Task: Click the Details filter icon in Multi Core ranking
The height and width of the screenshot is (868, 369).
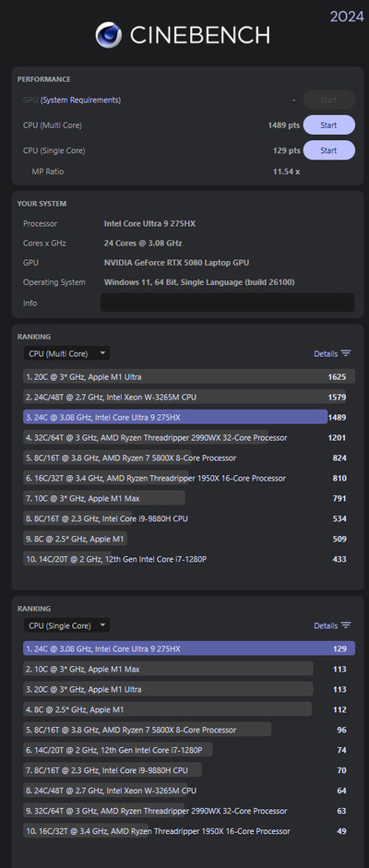Action: tap(346, 353)
